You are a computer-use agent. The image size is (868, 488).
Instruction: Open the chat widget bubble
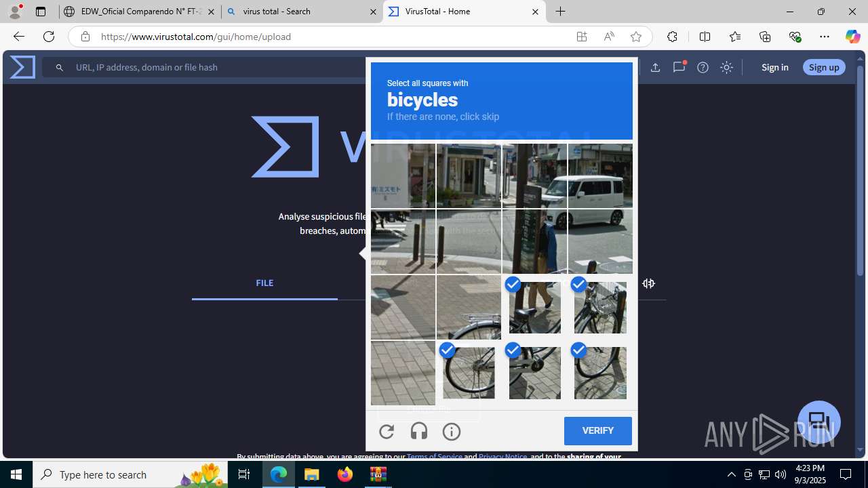(818, 422)
